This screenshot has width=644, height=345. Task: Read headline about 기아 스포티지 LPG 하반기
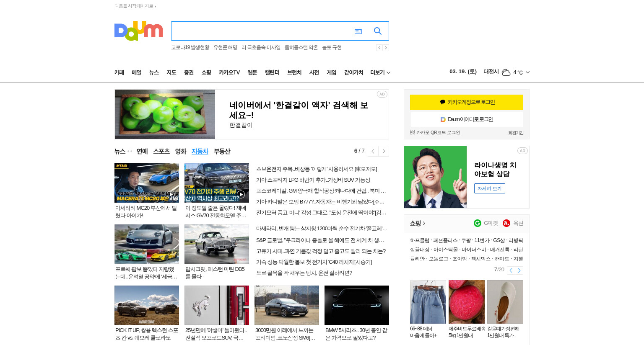[x=313, y=180]
